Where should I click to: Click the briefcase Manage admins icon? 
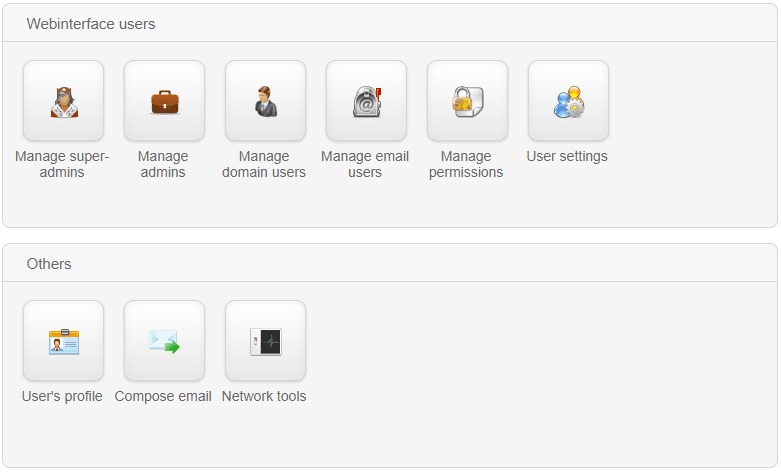point(164,101)
